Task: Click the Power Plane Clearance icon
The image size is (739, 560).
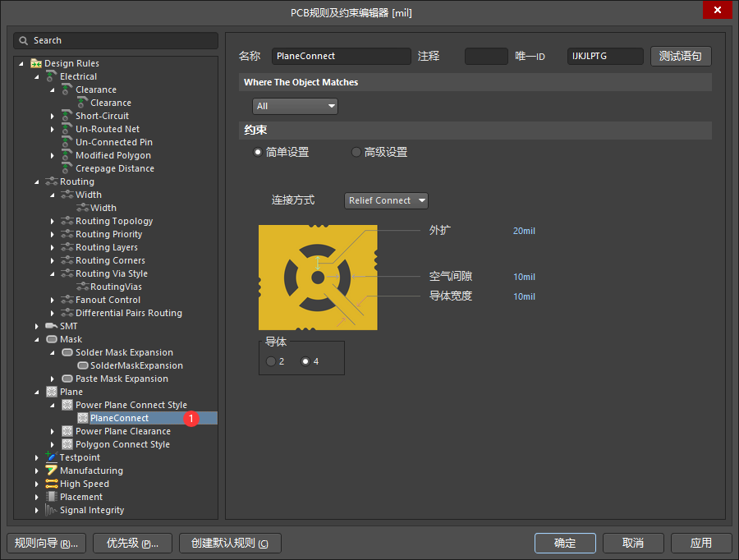Action: pyautogui.click(x=67, y=431)
